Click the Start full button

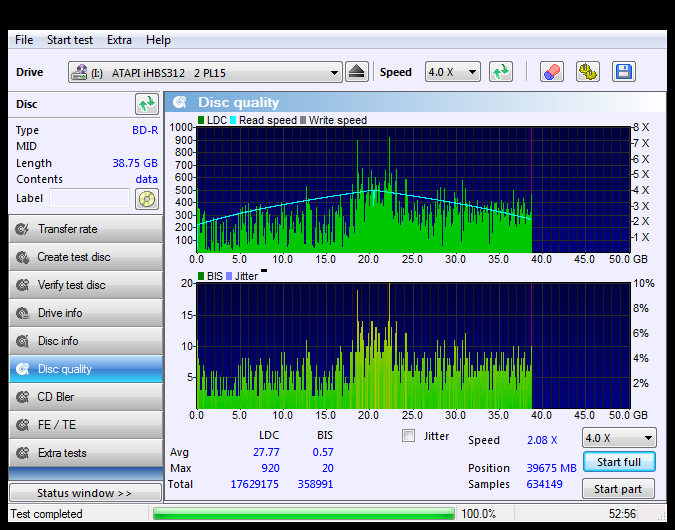(x=619, y=462)
